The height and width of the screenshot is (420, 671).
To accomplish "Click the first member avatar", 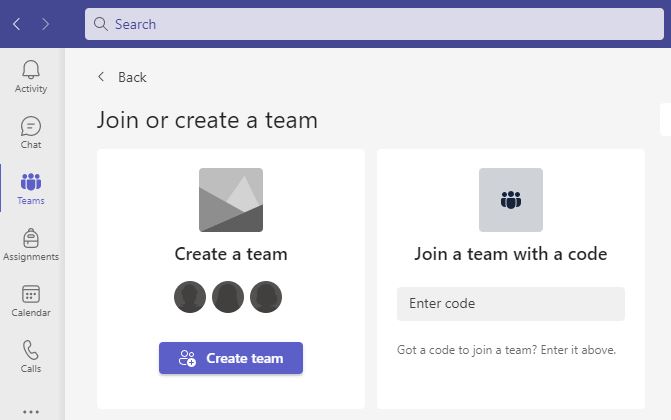I will 190,297.
